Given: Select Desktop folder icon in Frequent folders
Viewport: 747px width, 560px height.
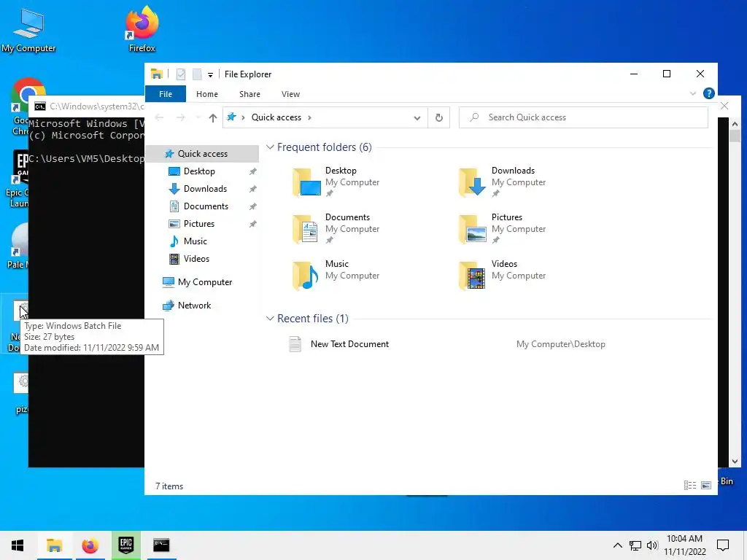Looking at the screenshot, I should [x=306, y=182].
